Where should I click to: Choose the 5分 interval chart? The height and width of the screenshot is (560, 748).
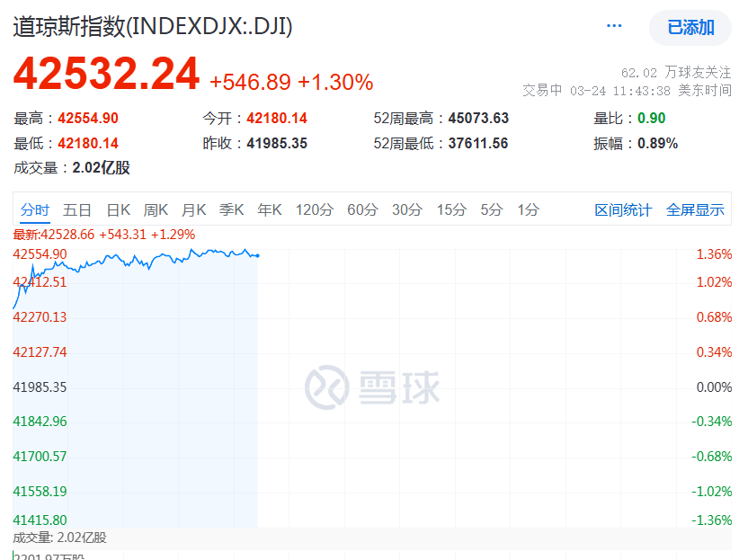(x=491, y=209)
